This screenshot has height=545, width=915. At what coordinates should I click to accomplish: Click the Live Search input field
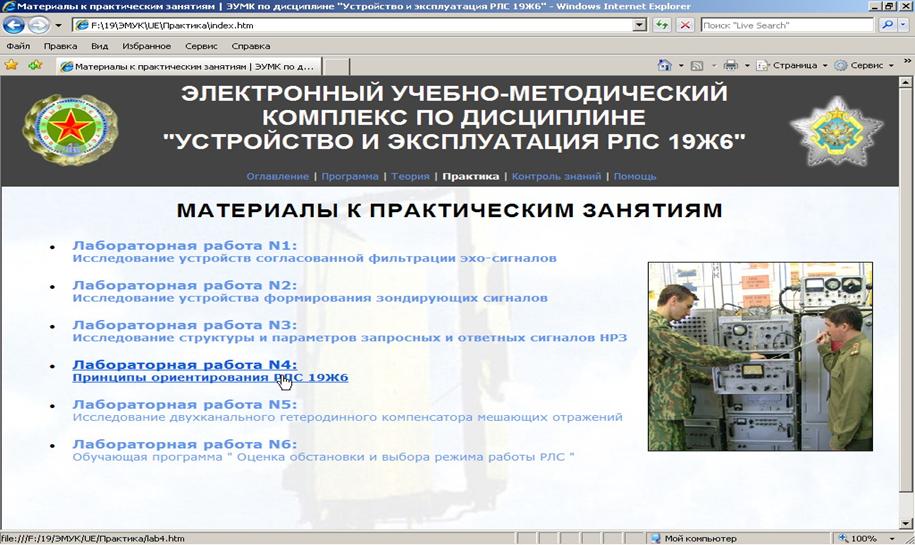coord(785,25)
